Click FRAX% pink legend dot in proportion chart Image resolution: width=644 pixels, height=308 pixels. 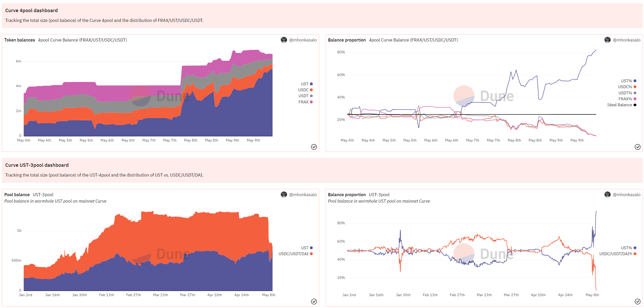coord(635,99)
